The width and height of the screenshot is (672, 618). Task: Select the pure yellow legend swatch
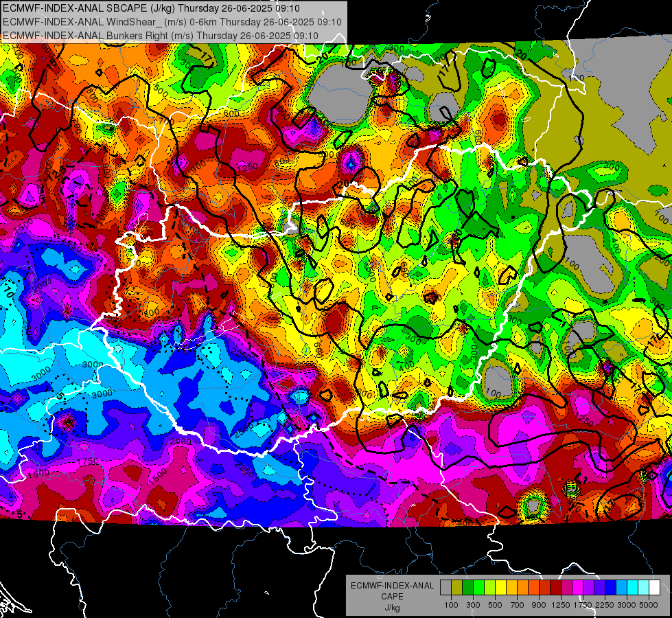(x=500, y=587)
